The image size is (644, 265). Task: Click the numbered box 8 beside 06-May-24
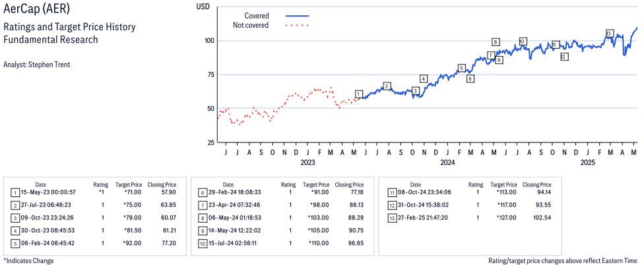pos(203,218)
